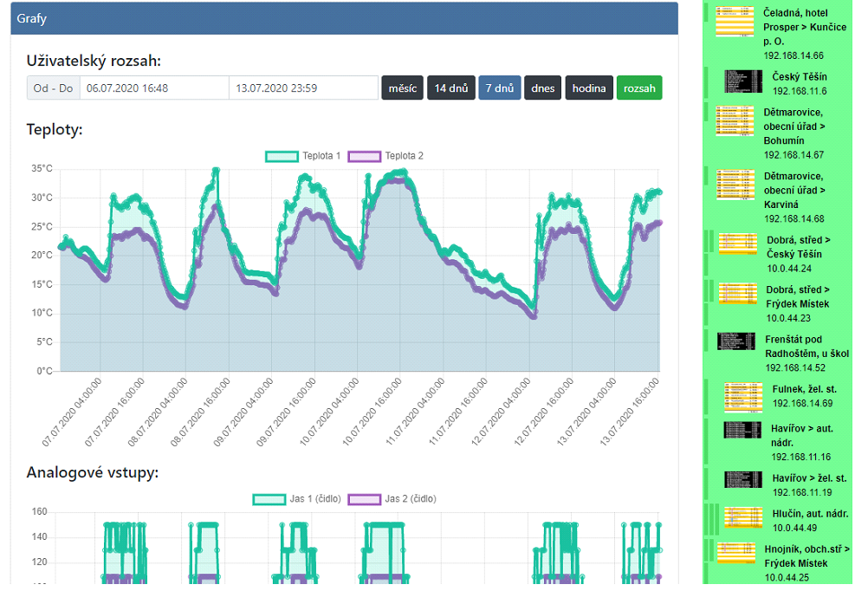Select the hodina time range
The image size is (868, 591).
589,88
